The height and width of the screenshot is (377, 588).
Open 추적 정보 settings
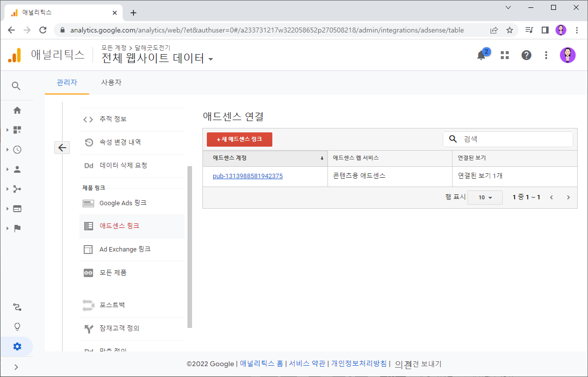[x=132, y=119]
